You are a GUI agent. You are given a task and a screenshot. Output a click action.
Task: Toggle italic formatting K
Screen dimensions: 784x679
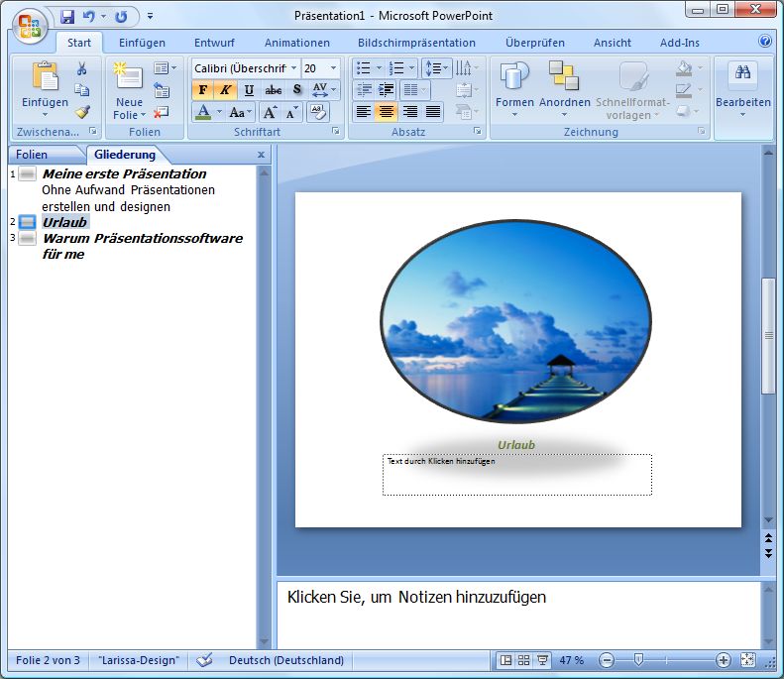tap(226, 90)
